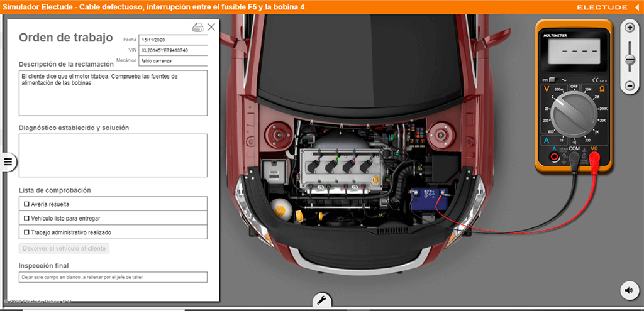This screenshot has width=644, height=311.
Task: Click the Diagnóstico establecido y solución field
Action: (x=113, y=155)
